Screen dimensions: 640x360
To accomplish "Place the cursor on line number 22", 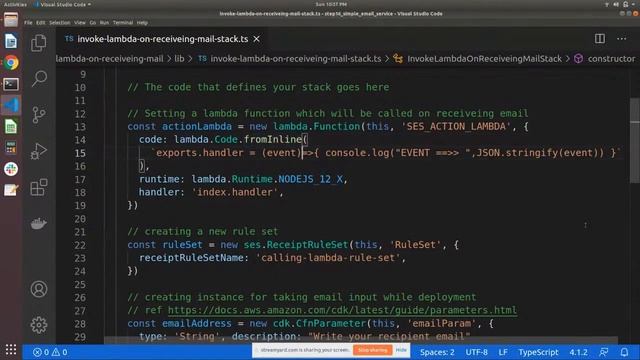I will pos(80,245).
